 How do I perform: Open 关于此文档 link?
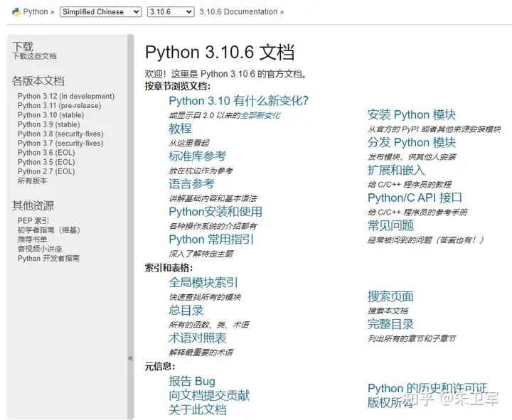(x=197, y=410)
